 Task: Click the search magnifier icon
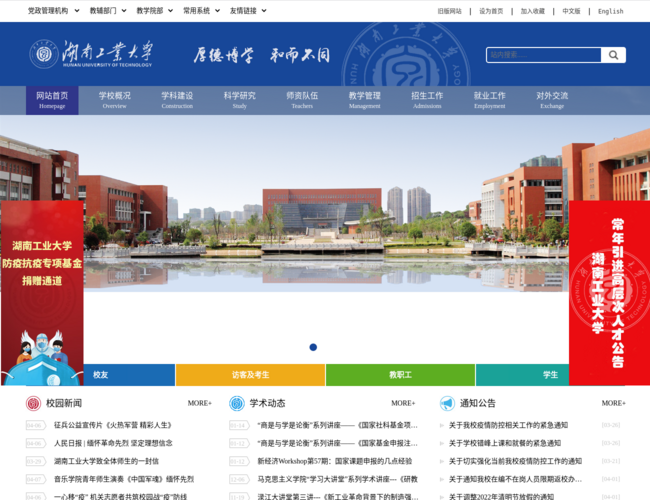[613, 55]
